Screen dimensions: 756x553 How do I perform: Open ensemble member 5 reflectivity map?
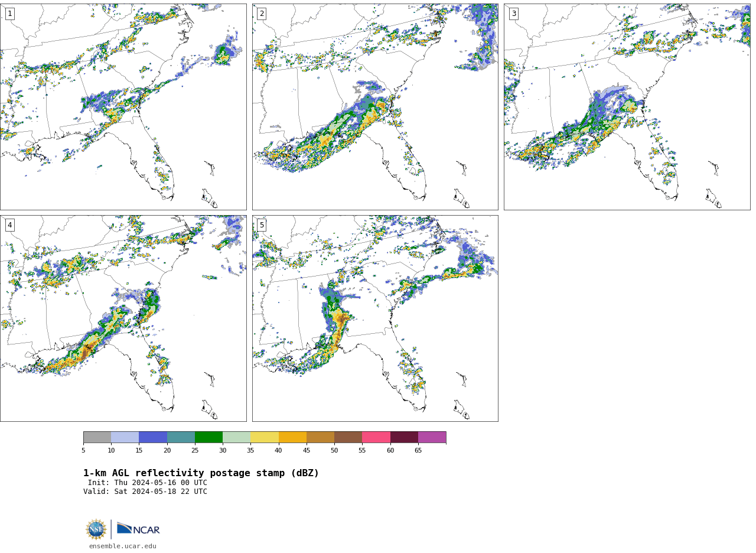click(x=375, y=318)
